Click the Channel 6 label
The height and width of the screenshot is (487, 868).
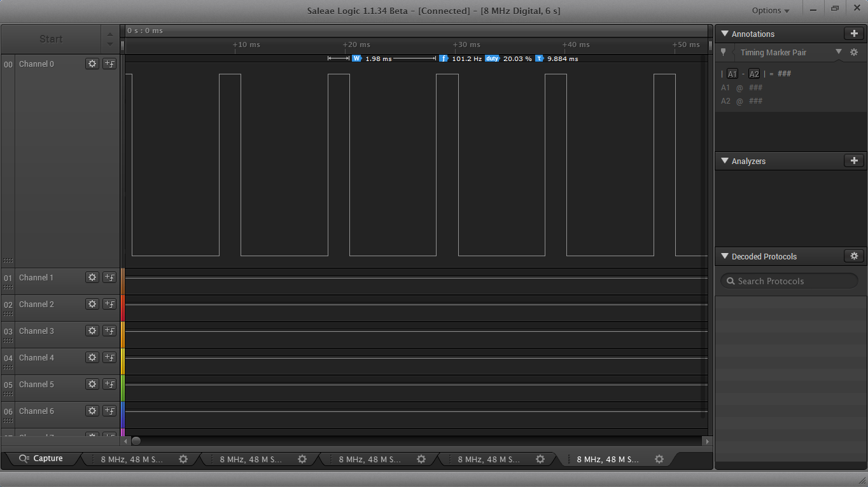click(36, 411)
